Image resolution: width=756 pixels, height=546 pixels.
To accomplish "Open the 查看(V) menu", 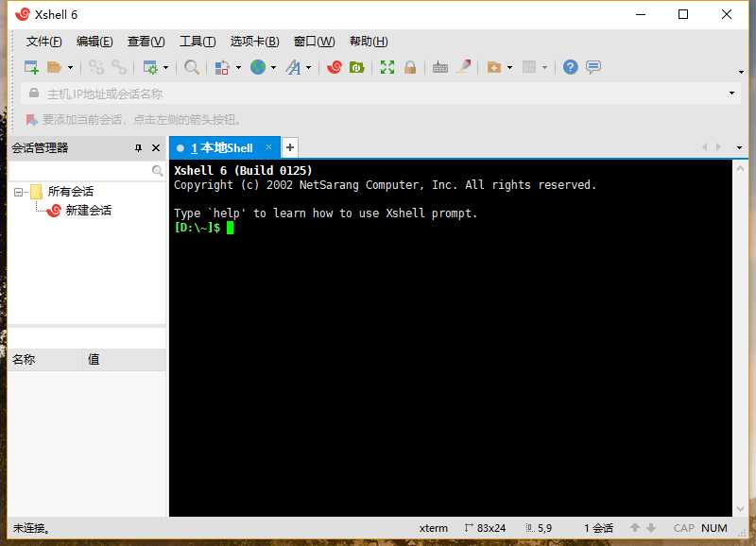I will coord(146,42).
